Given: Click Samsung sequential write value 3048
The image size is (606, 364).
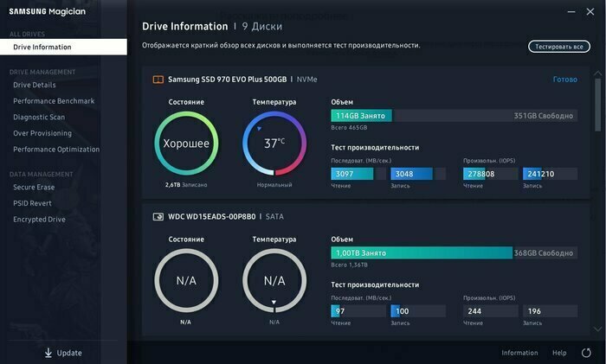Looking at the screenshot, I should [404, 174].
